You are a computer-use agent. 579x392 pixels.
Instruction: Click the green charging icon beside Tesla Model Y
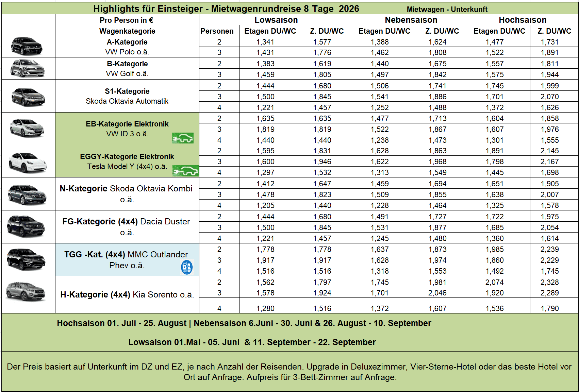coord(185,171)
